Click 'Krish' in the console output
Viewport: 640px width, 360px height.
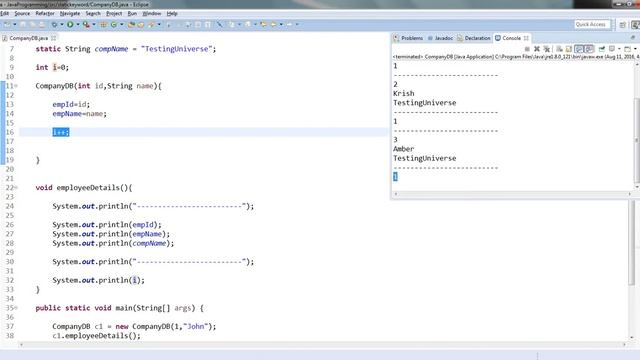(404, 93)
